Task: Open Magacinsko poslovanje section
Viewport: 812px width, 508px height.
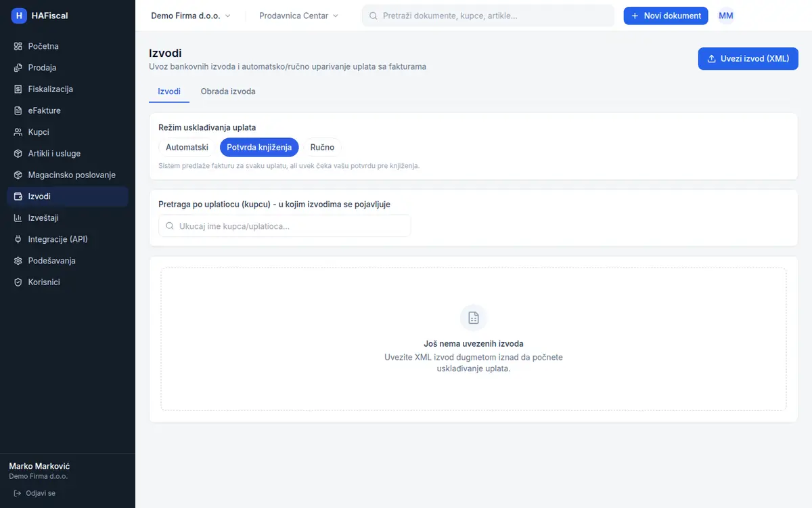Action: click(68, 175)
